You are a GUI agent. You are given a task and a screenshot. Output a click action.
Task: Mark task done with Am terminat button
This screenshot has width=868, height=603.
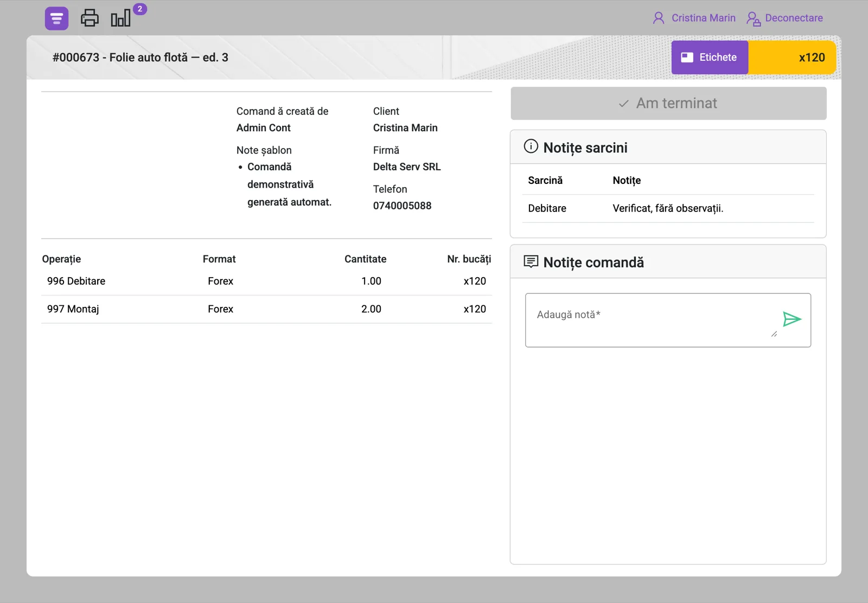click(x=668, y=103)
